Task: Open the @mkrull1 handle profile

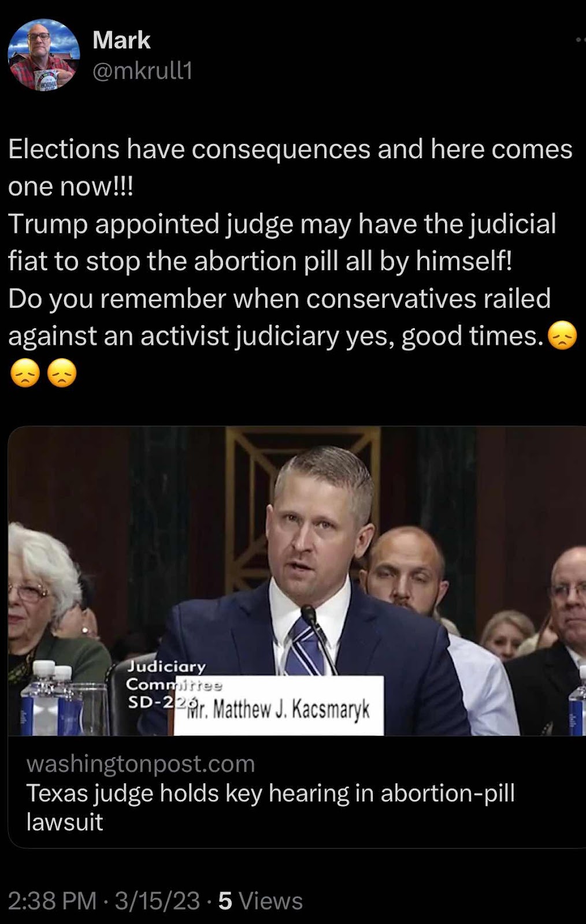Action: 142,70
